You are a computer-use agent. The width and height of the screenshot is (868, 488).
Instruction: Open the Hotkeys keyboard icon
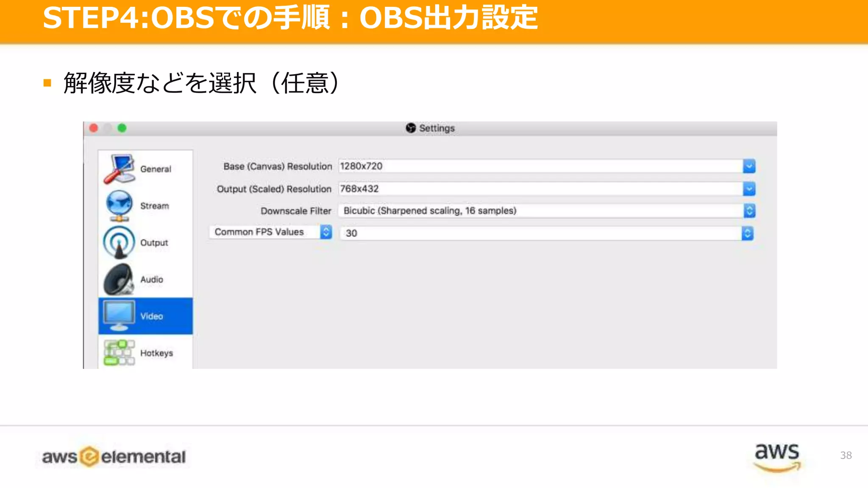(x=120, y=352)
